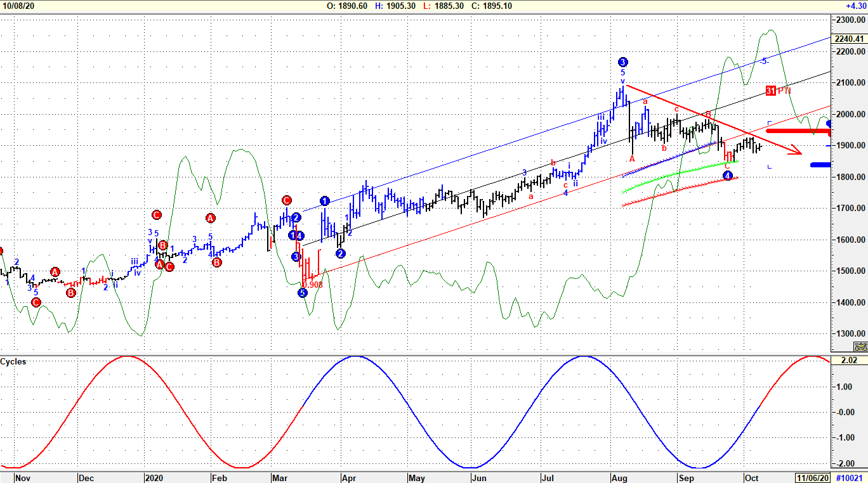The image size is (868, 483).
Task: Click the 2020 year label on time axis
Action: click(154, 477)
